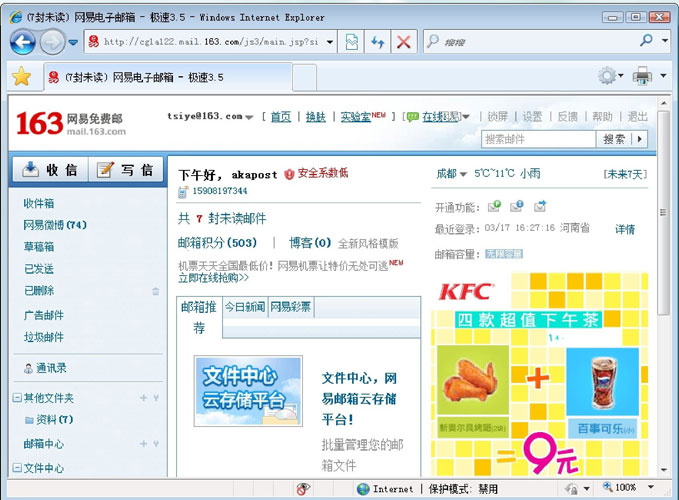The image size is (679, 500).
Task: Select the 网易电子邮箱 browser tab
Action: click(x=168, y=77)
